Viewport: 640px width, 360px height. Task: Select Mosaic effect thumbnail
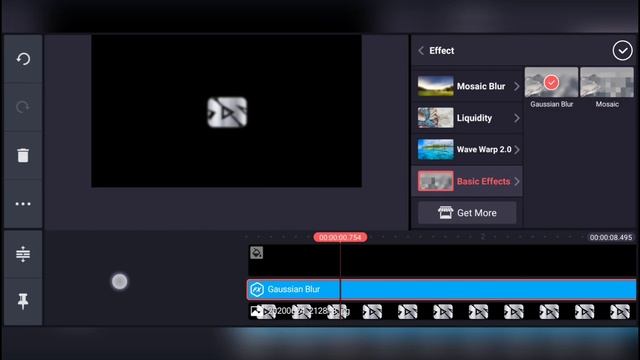tap(607, 82)
